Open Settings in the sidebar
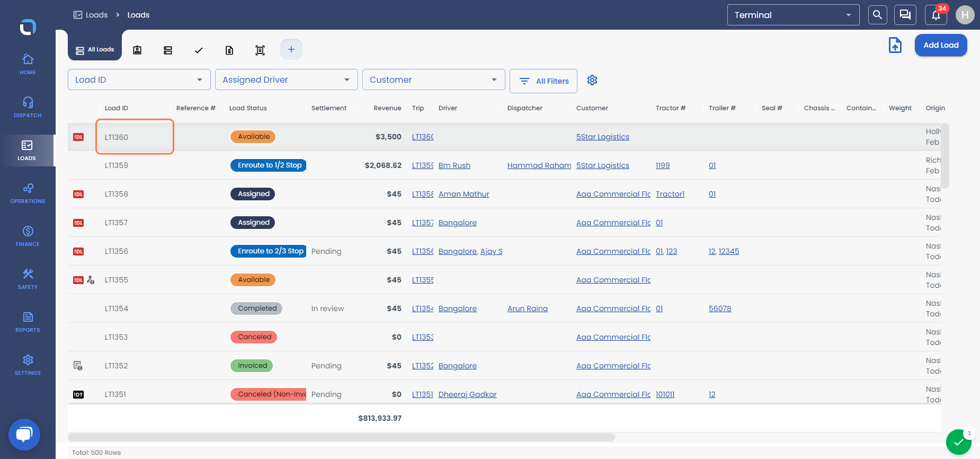Image resolution: width=980 pixels, height=459 pixels. (28, 365)
